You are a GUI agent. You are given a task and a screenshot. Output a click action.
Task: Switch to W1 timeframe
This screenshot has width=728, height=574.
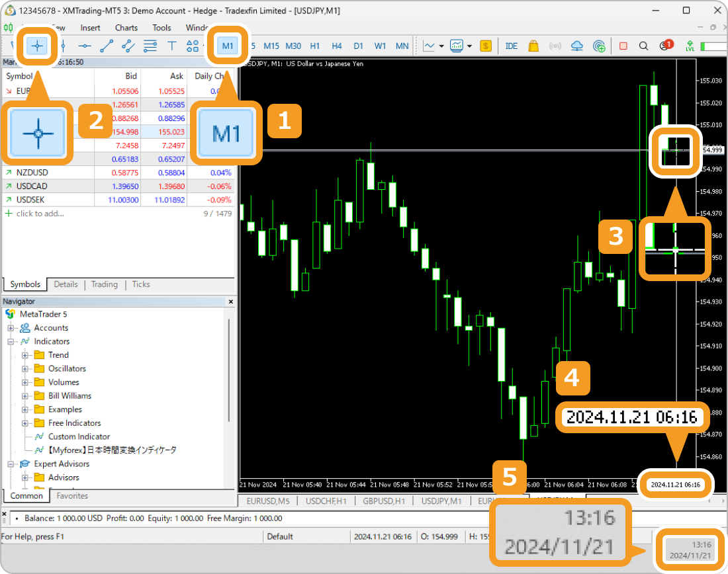click(x=381, y=46)
